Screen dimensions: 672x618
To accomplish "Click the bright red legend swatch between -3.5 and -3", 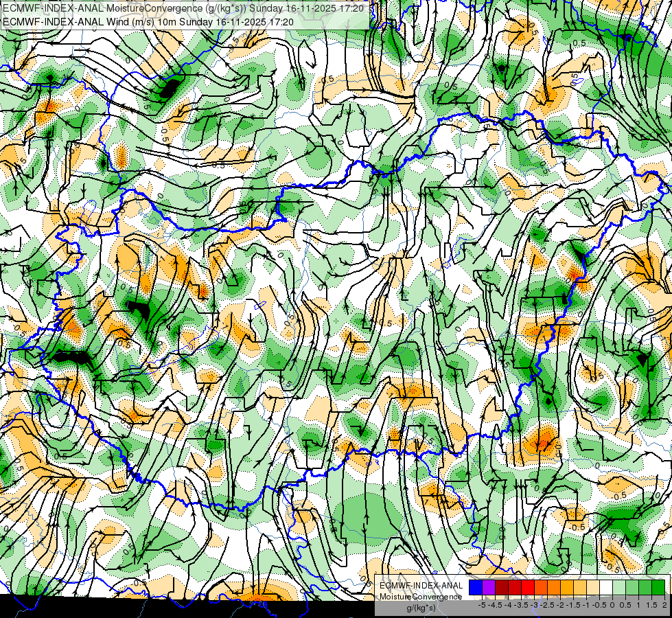I will 528,588.
